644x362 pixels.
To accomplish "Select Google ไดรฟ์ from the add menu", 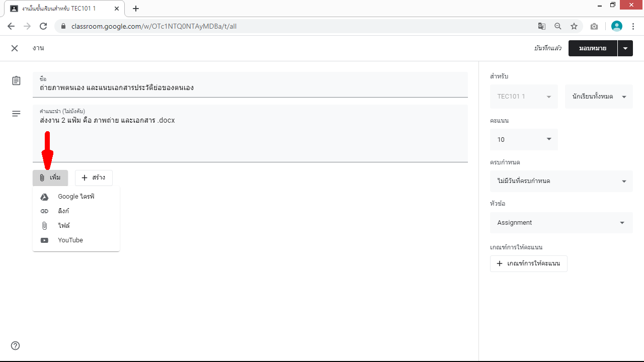I will [76, 197].
